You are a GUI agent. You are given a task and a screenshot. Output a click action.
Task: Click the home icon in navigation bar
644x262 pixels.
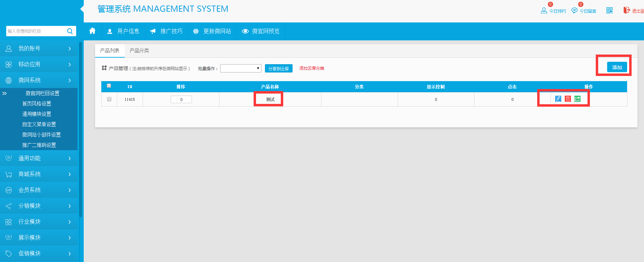(92, 31)
